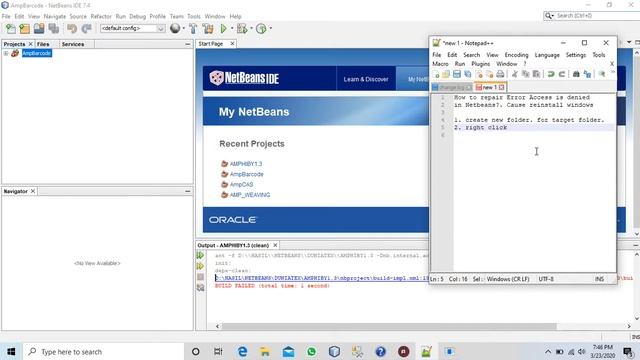Open Microsoft Edge from taskbar
The image size is (640, 360).
point(242,351)
